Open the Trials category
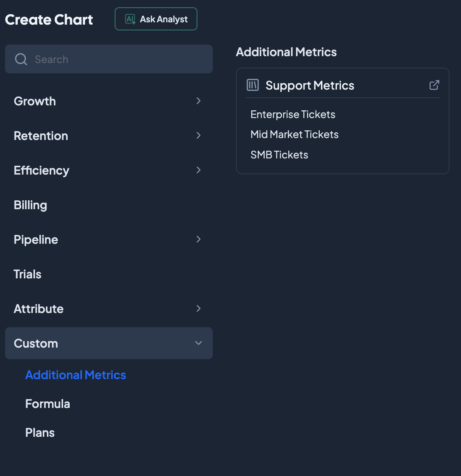 coord(27,274)
